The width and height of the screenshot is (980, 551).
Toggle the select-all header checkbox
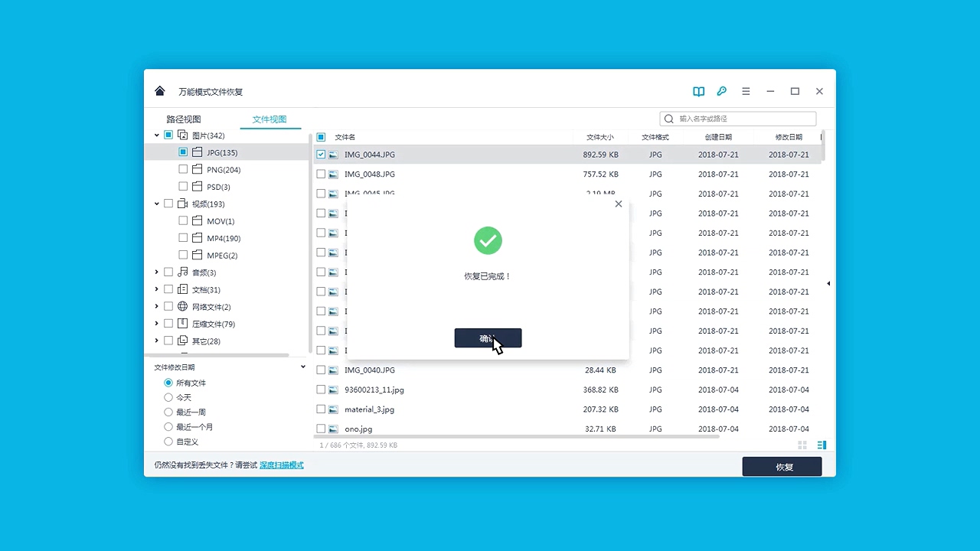point(321,137)
